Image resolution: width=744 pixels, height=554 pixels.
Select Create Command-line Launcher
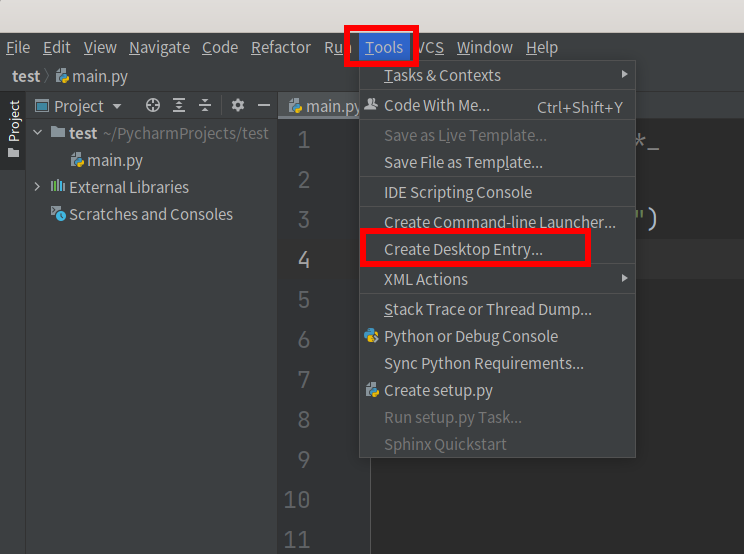click(497, 222)
